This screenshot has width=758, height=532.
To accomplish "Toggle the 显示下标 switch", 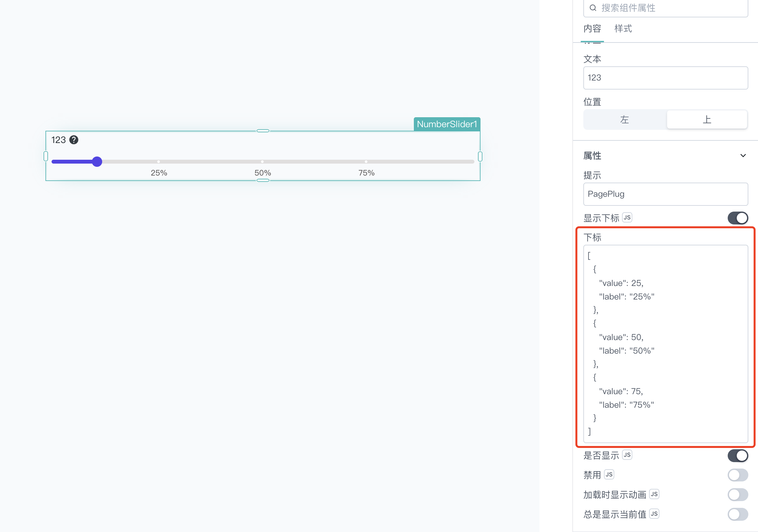I will point(737,218).
